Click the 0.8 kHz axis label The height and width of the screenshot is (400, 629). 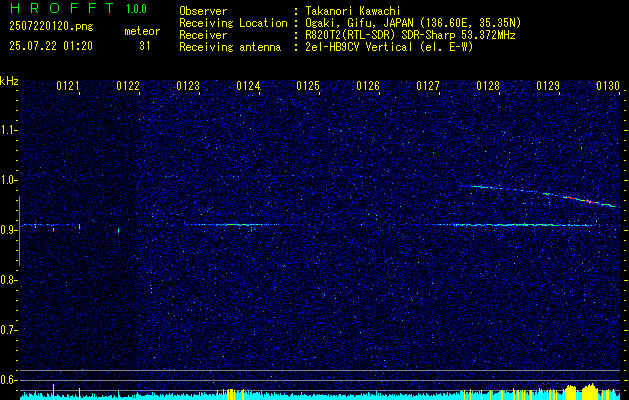(x=8, y=280)
